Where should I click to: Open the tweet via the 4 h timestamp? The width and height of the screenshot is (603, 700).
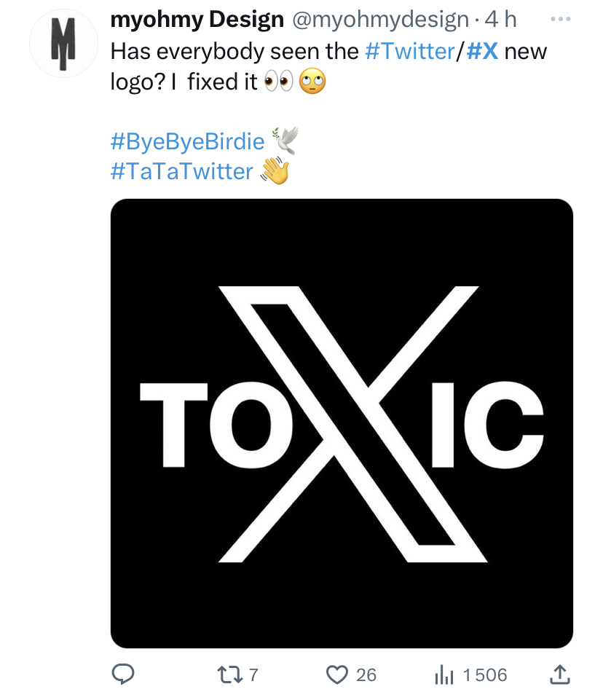click(501, 20)
